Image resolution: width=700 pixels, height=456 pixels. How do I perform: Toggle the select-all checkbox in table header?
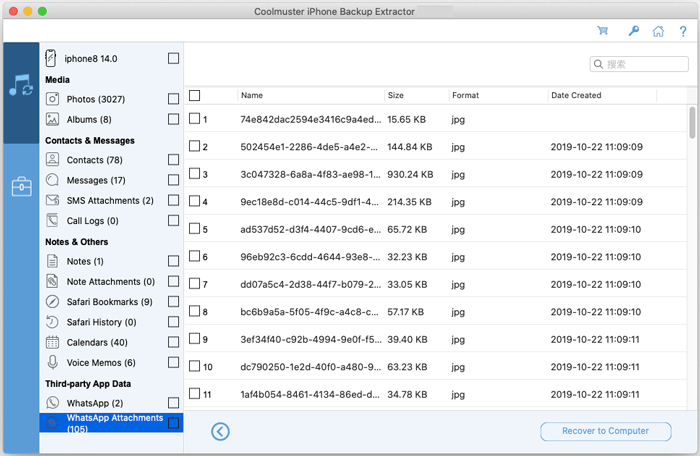click(x=195, y=95)
